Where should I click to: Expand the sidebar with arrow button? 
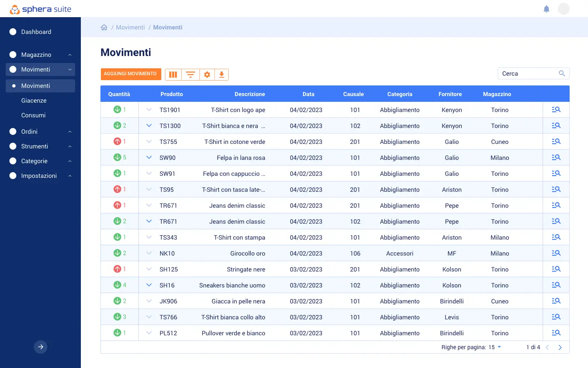click(40, 347)
